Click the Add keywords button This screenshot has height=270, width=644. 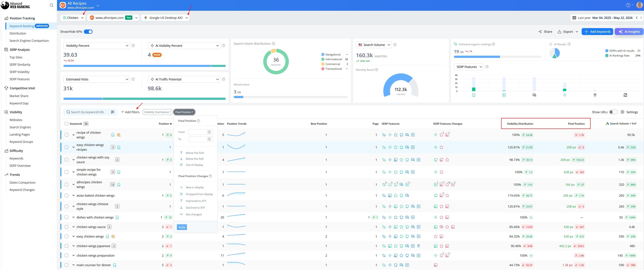tap(597, 32)
